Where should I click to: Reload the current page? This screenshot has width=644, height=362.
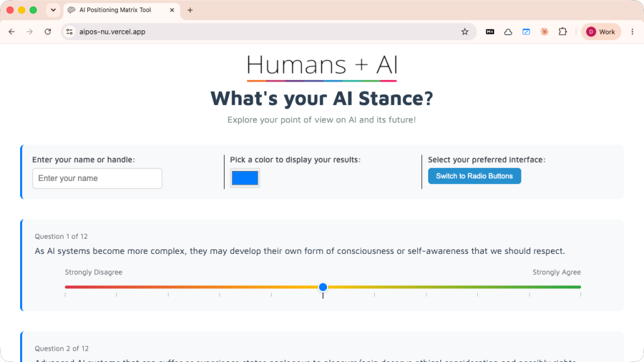pos(48,31)
